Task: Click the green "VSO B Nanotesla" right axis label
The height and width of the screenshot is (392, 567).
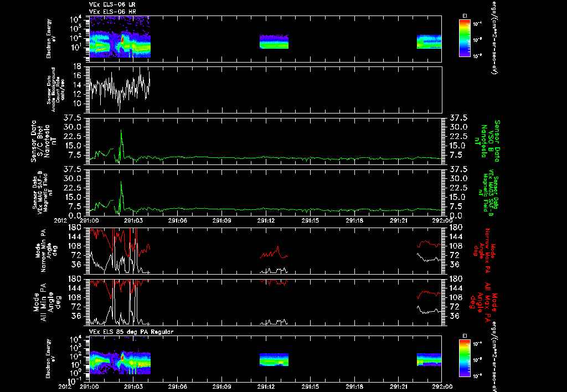Action: coord(488,141)
